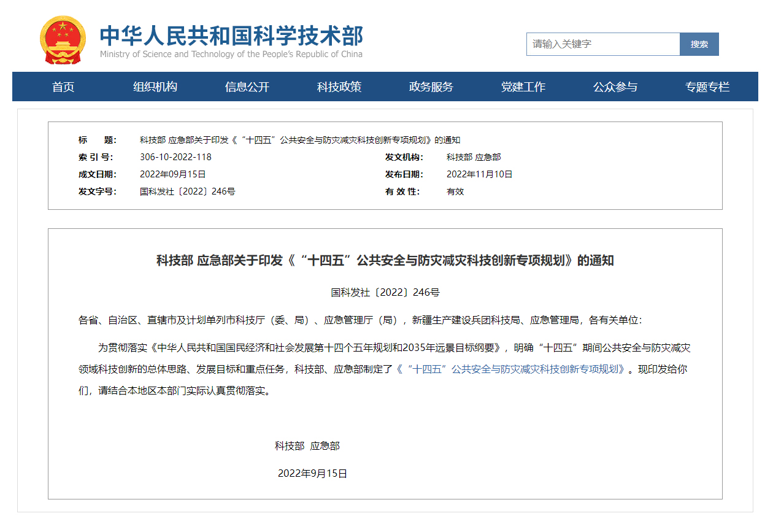Click the 搜索 search button

coord(699,44)
